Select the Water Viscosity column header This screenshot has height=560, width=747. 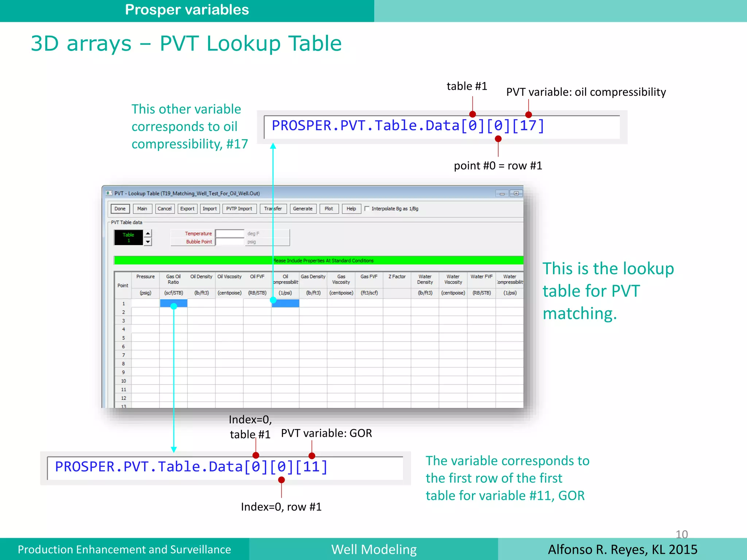453,280
